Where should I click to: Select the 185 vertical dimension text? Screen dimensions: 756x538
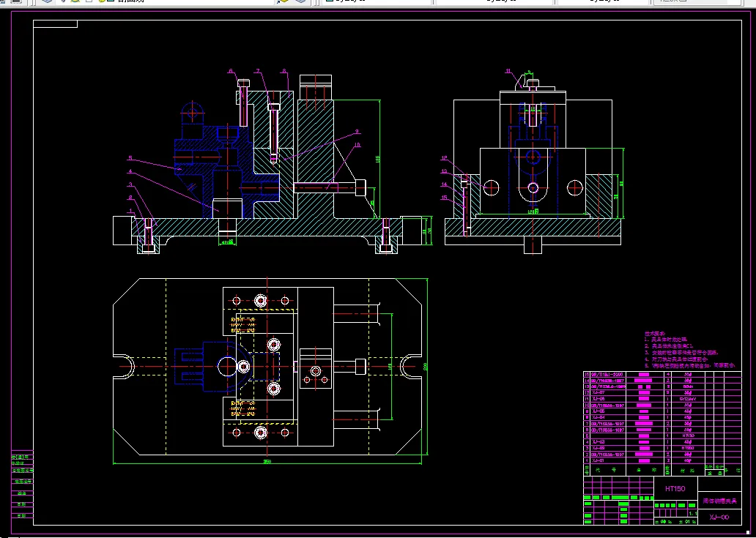(377, 158)
